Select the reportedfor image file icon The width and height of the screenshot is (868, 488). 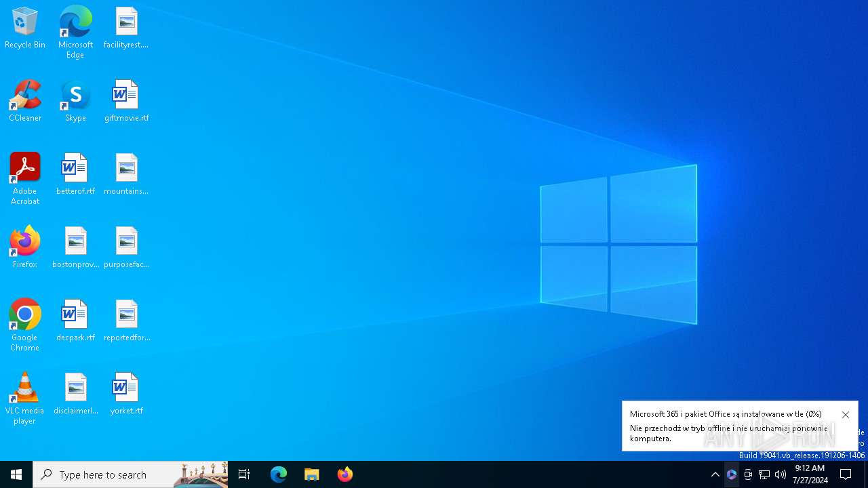point(126,321)
